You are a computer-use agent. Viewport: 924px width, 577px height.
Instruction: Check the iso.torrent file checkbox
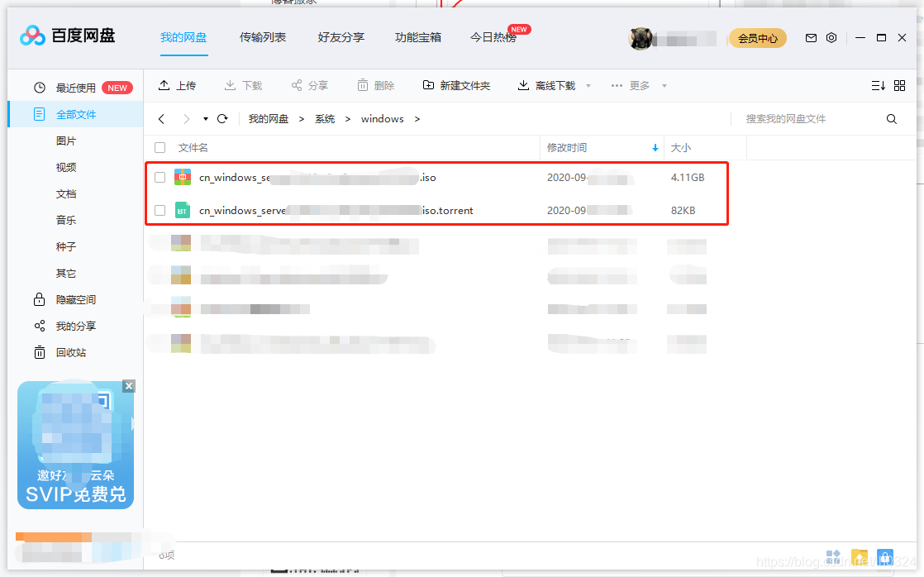(160, 211)
